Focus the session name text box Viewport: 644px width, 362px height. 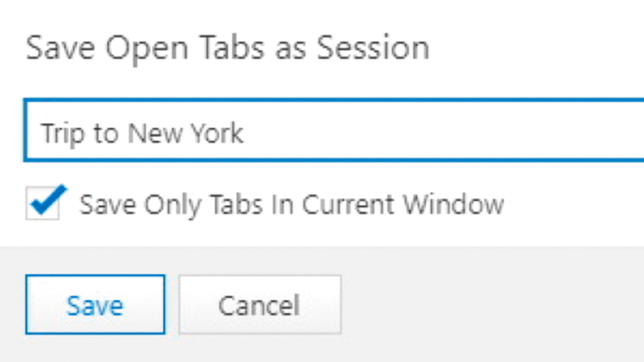pos(322,132)
